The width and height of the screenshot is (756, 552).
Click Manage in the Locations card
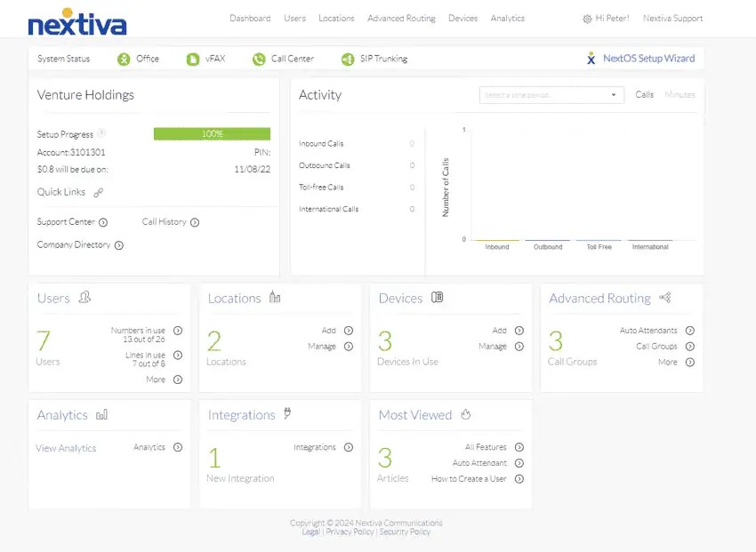point(322,347)
